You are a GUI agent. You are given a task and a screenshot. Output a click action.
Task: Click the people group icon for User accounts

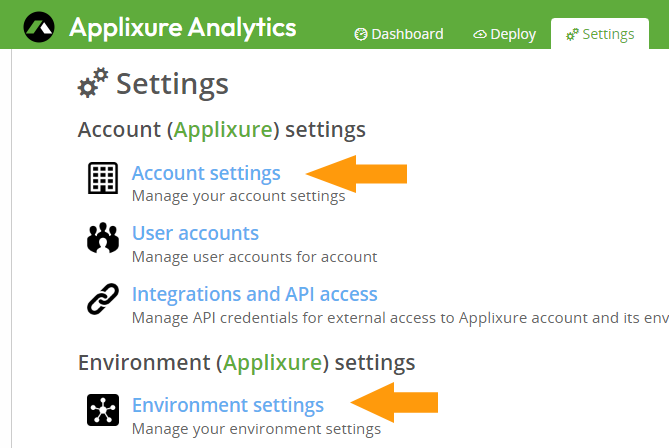[103, 238]
